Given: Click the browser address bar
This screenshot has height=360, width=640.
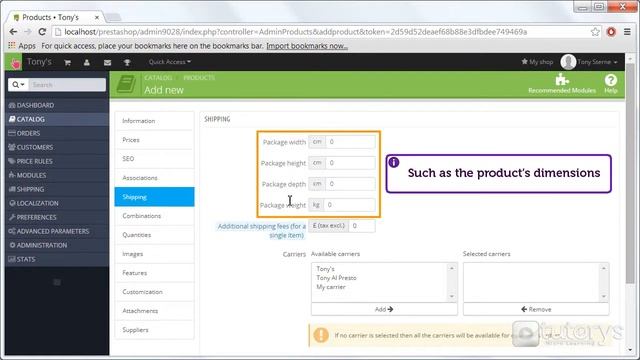Looking at the screenshot, I should click(322, 32).
